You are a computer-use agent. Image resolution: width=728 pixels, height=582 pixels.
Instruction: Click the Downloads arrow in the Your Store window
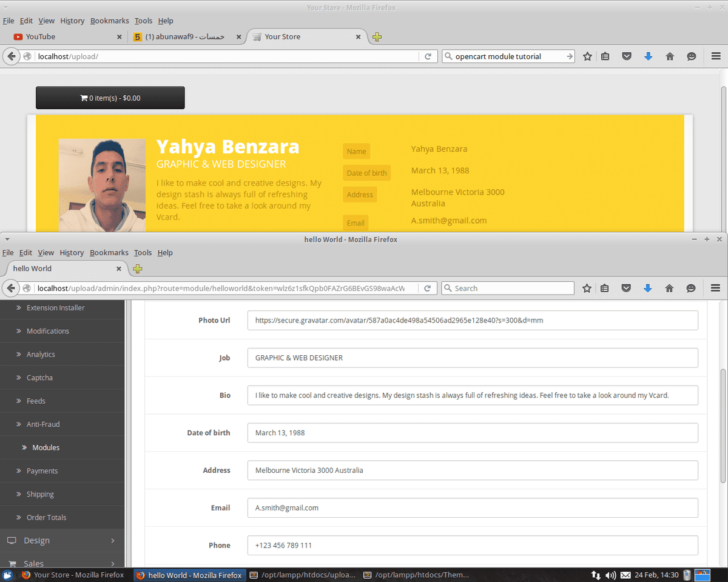point(648,56)
